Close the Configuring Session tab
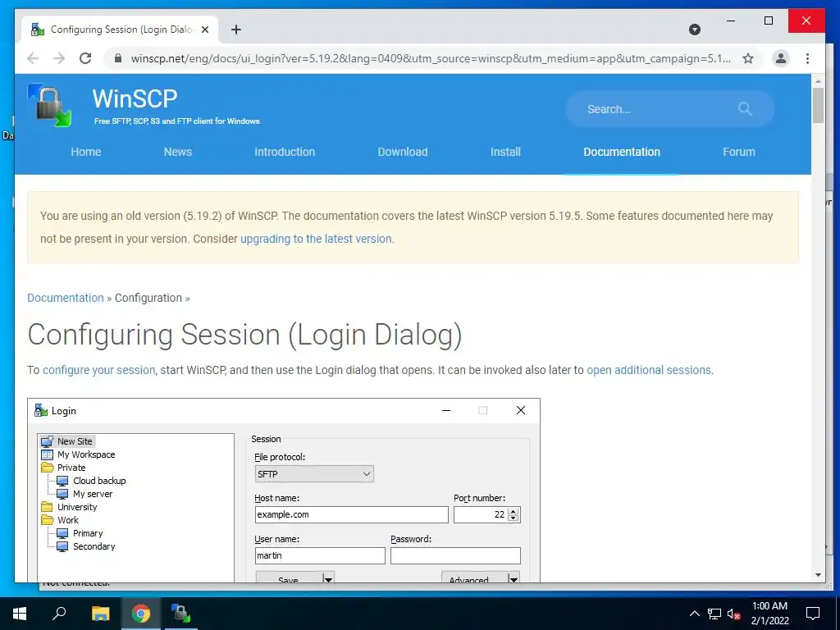Image resolution: width=840 pixels, height=630 pixels. pyautogui.click(x=204, y=30)
